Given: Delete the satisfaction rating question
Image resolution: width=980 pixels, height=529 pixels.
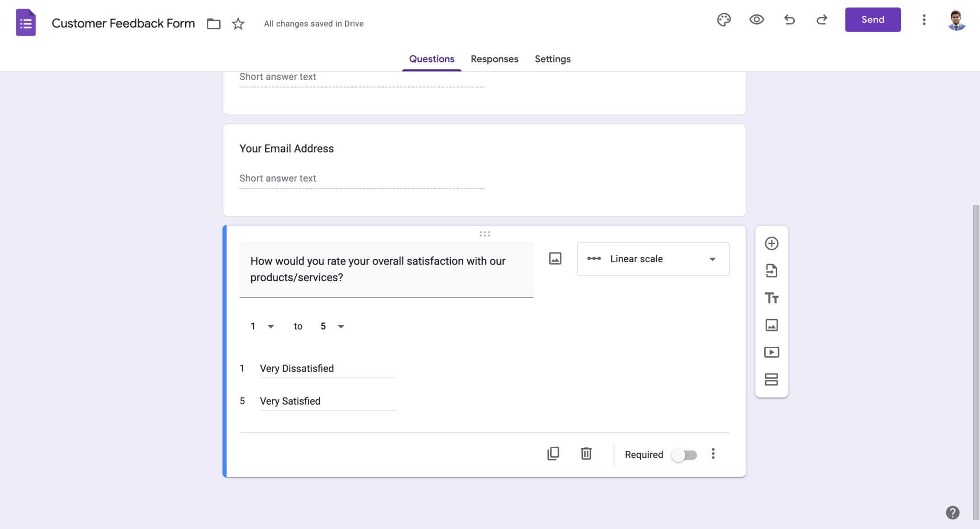Looking at the screenshot, I should 586,453.
